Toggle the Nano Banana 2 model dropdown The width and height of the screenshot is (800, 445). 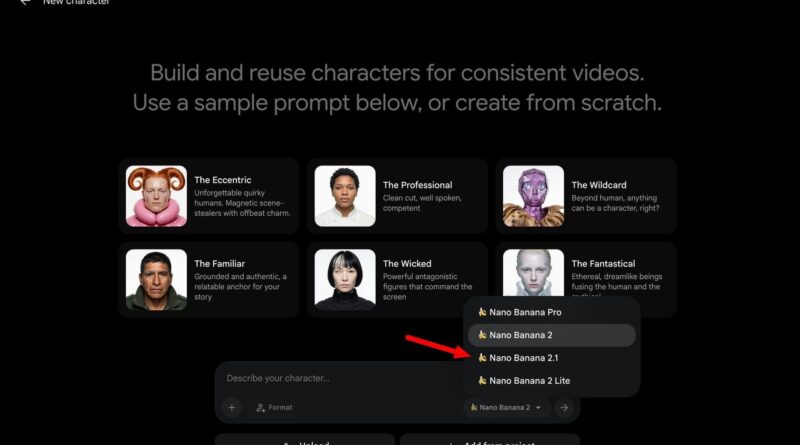(506, 408)
